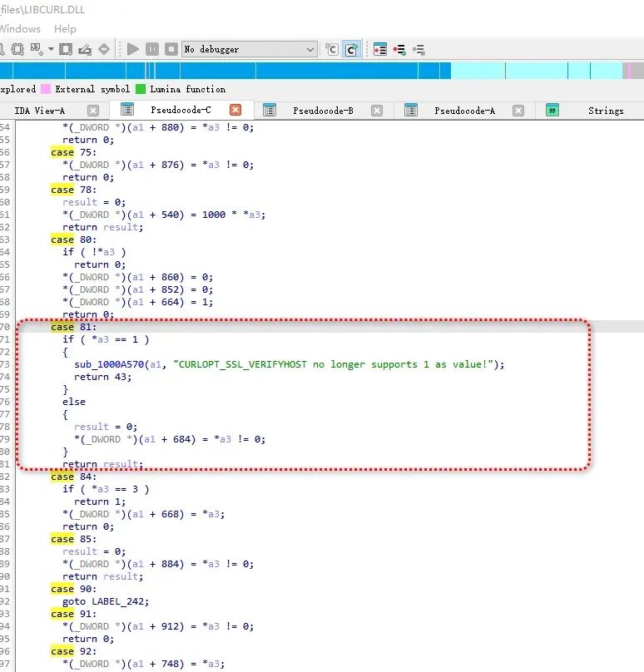The image size is (644, 672).
Task: Start the debugger process (play icon)
Action: coord(133,49)
